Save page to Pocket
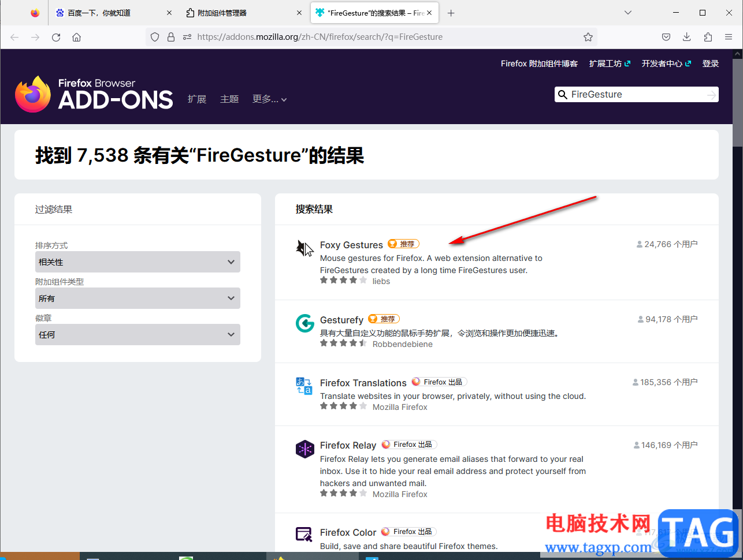The image size is (743, 560). click(666, 37)
